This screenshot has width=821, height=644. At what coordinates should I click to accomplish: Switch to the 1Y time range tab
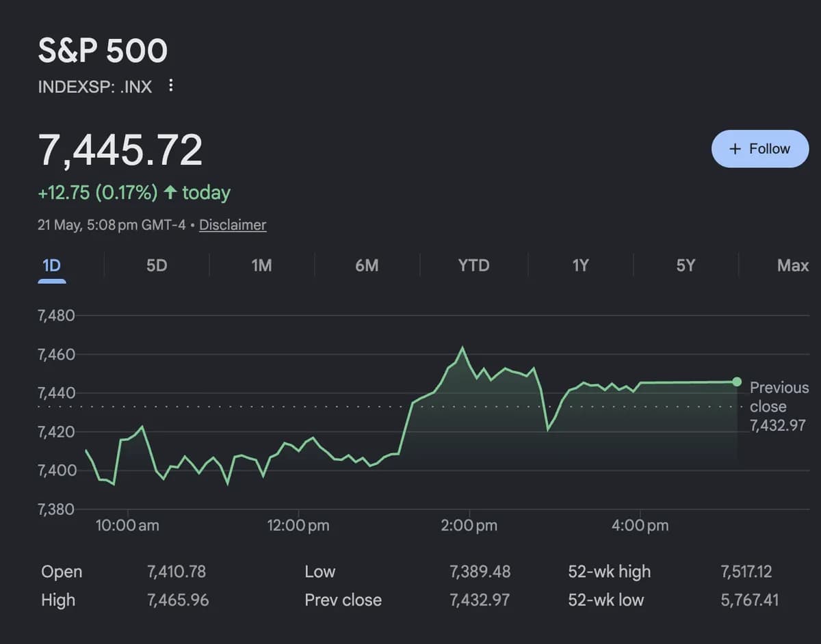pyautogui.click(x=580, y=265)
